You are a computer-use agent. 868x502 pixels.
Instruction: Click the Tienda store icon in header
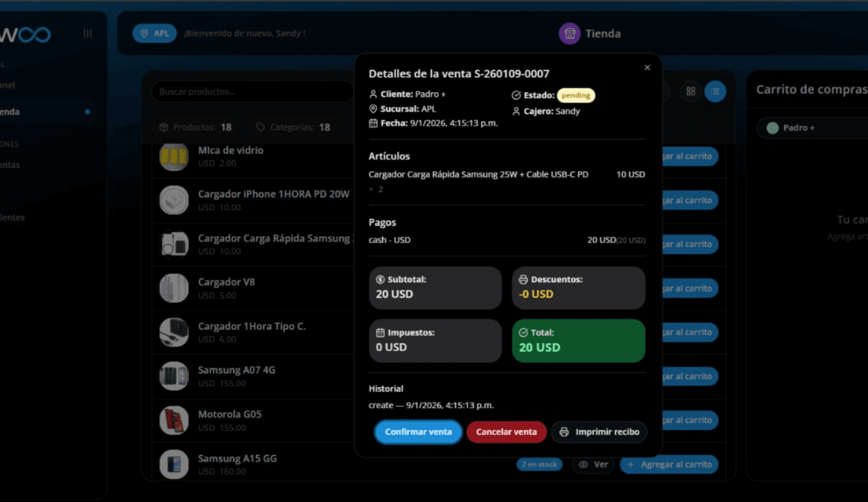[569, 33]
